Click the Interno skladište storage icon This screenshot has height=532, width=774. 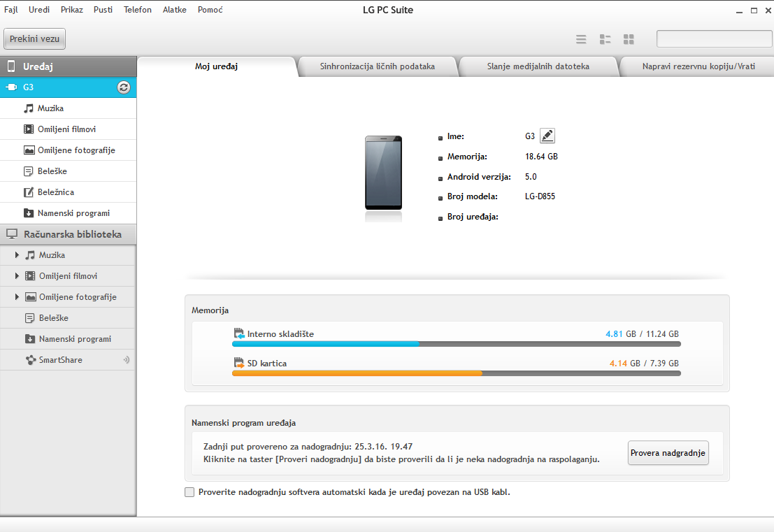(x=239, y=333)
